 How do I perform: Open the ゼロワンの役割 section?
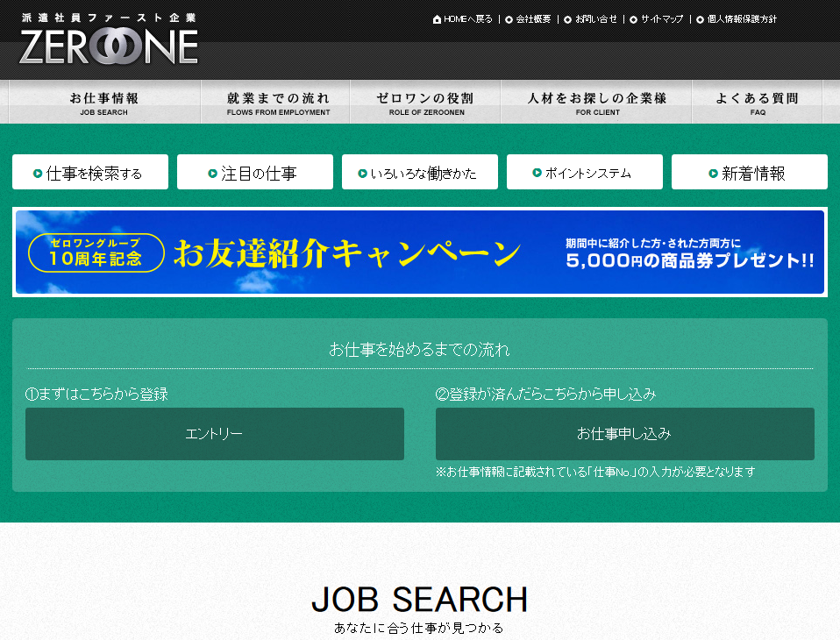point(424,102)
